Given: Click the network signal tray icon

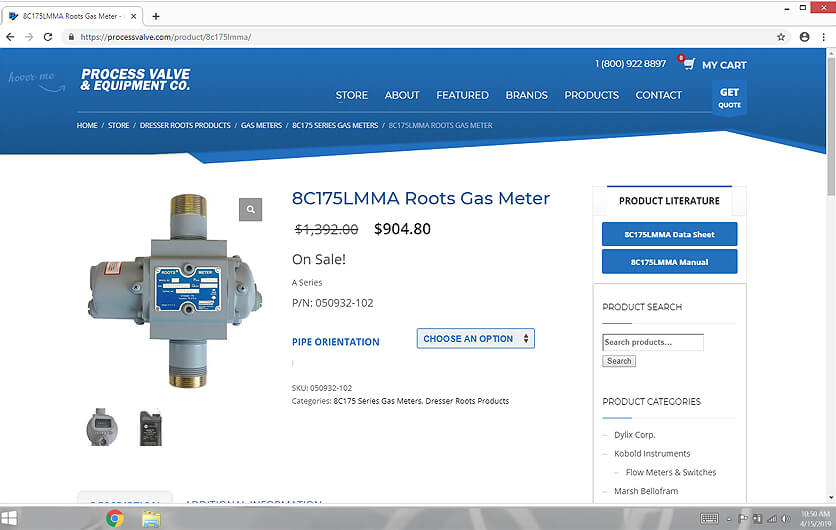Looking at the screenshot, I should (x=771, y=518).
